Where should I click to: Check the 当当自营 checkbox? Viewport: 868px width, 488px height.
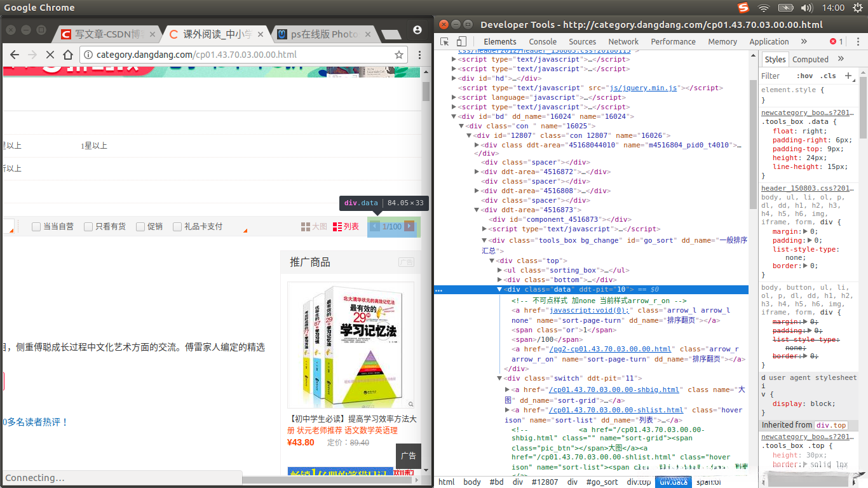coord(36,227)
